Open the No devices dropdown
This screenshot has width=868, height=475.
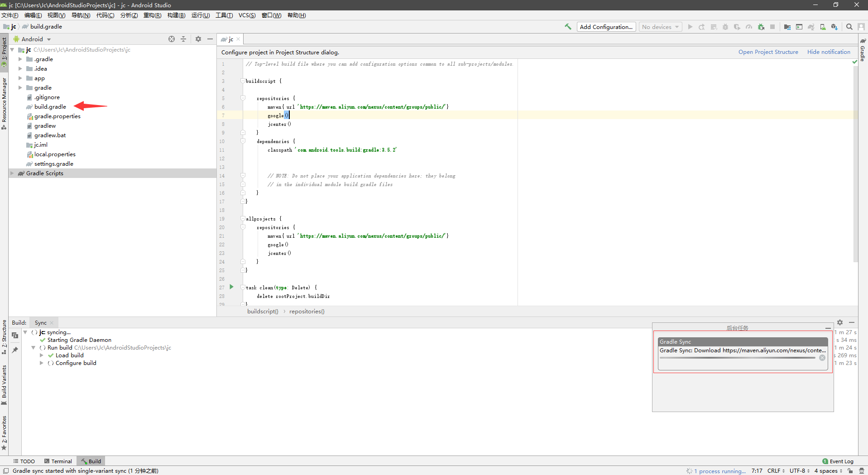661,27
